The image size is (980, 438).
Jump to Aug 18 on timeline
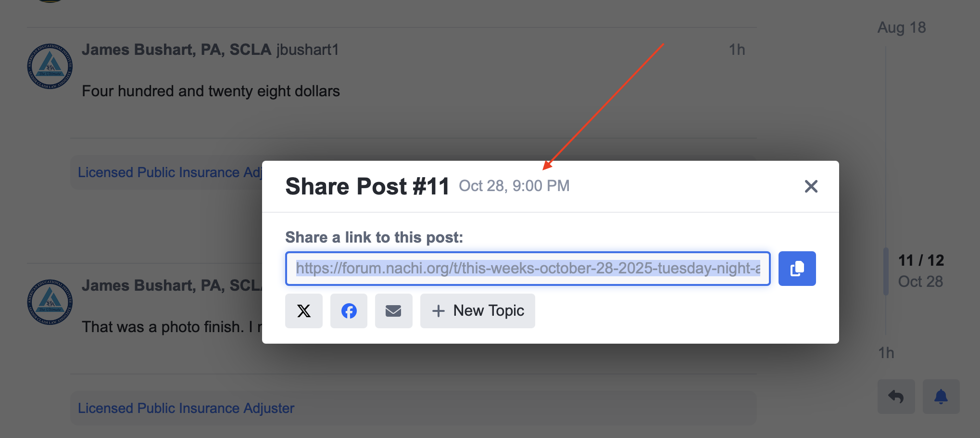[x=902, y=27]
